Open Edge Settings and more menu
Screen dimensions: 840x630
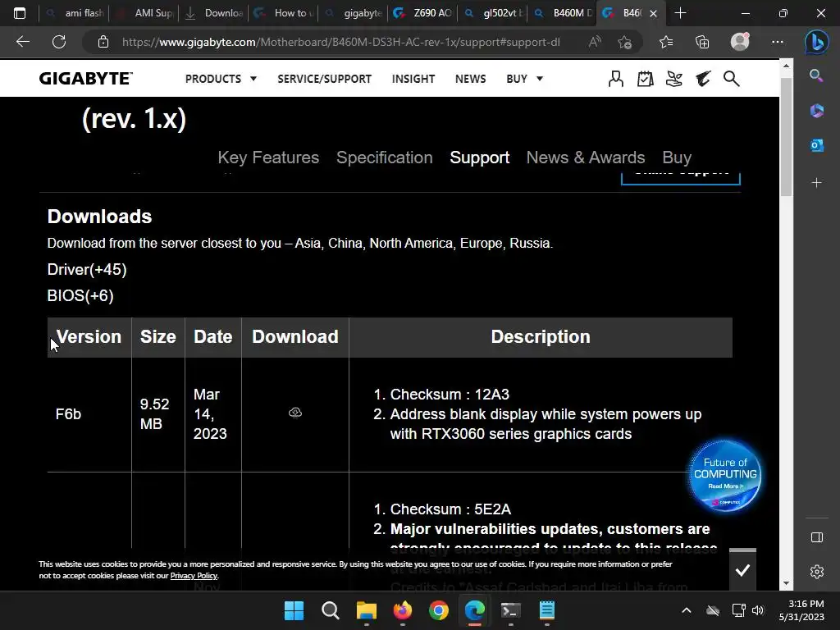(x=778, y=42)
